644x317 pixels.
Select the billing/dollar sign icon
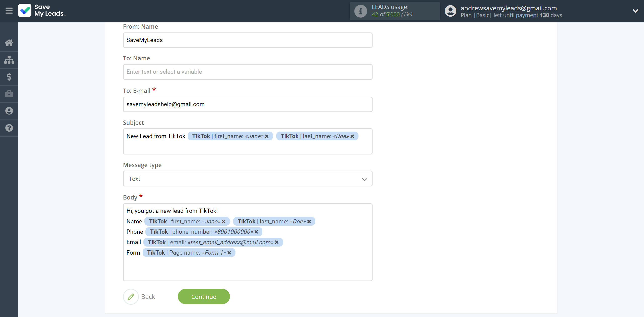point(9,76)
